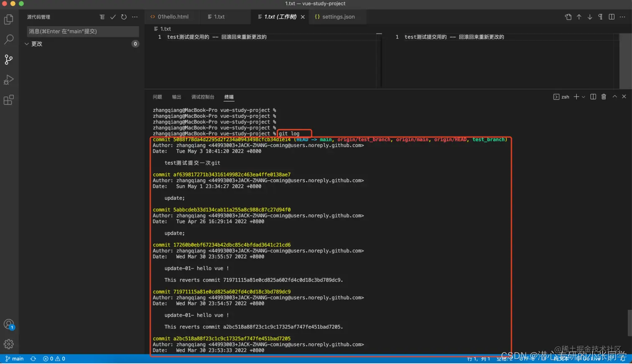Switch source control to tree view
This screenshot has height=364, width=632.
(x=102, y=17)
